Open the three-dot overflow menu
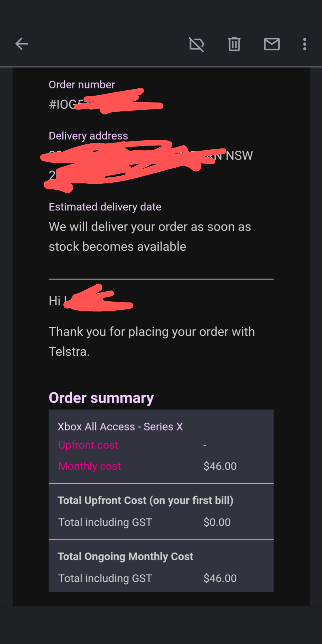Screen dimensions: 322x644 [305, 44]
